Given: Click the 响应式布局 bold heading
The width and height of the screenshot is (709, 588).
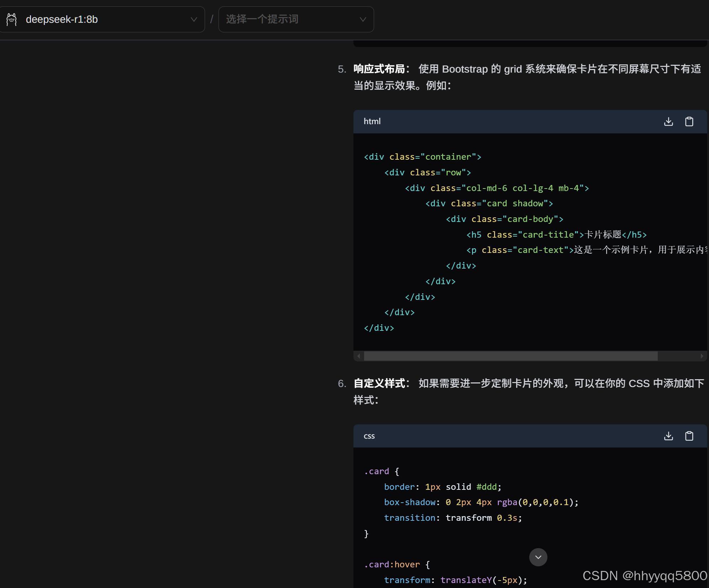Looking at the screenshot, I should pyautogui.click(x=379, y=69).
